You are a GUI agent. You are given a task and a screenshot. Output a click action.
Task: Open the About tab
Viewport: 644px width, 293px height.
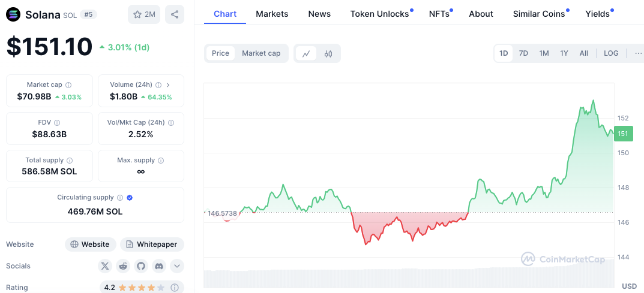481,14
